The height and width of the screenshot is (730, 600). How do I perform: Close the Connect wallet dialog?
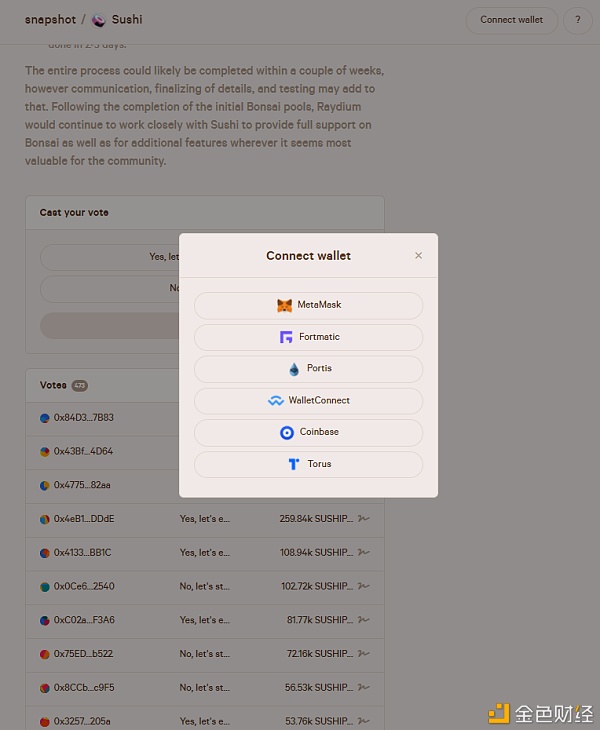click(418, 255)
